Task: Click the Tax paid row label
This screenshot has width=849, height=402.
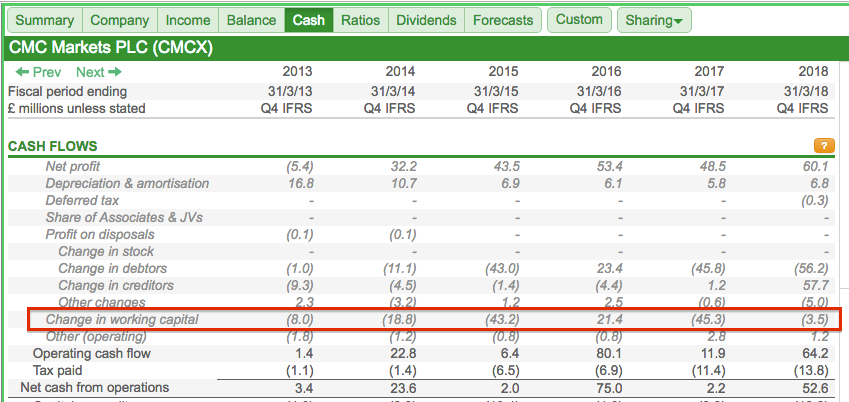Action: click(x=57, y=371)
